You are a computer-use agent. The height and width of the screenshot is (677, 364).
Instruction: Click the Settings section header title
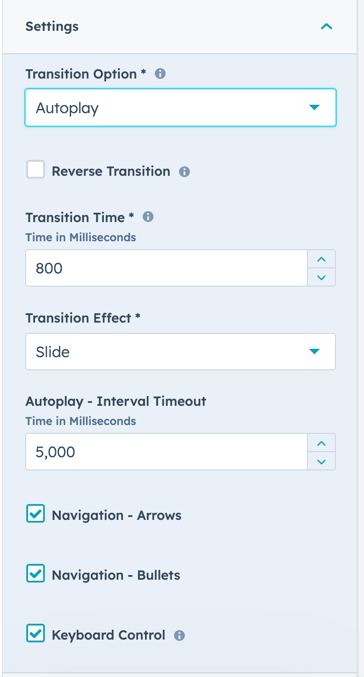tap(52, 26)
